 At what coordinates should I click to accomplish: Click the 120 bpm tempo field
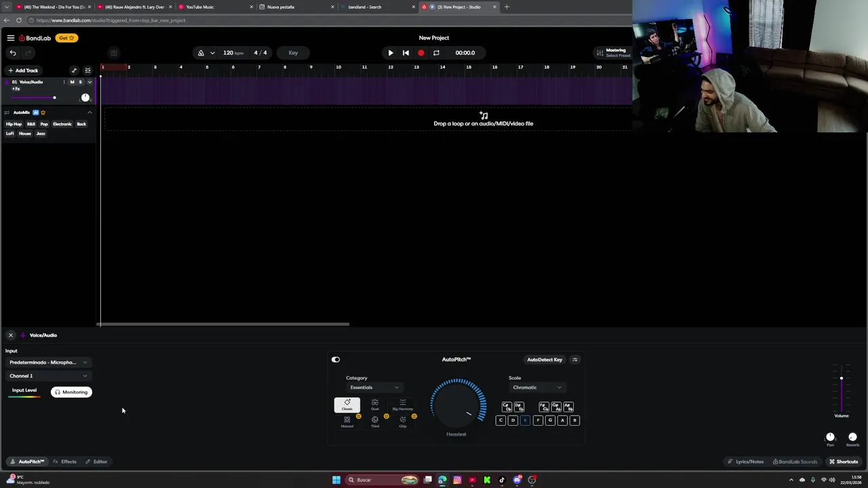coord(233,53)
